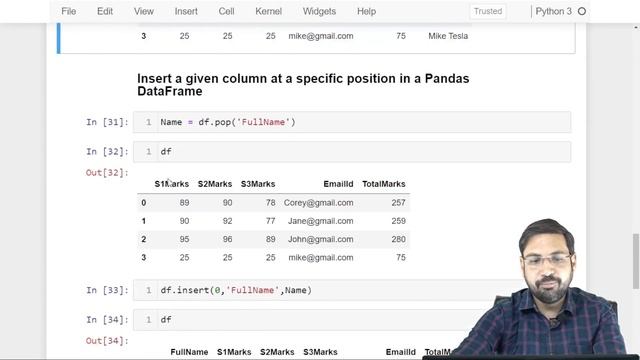Viewport: 640px width, 360px height.
Task: Open the View menu
Action: [x=144, y=11]
